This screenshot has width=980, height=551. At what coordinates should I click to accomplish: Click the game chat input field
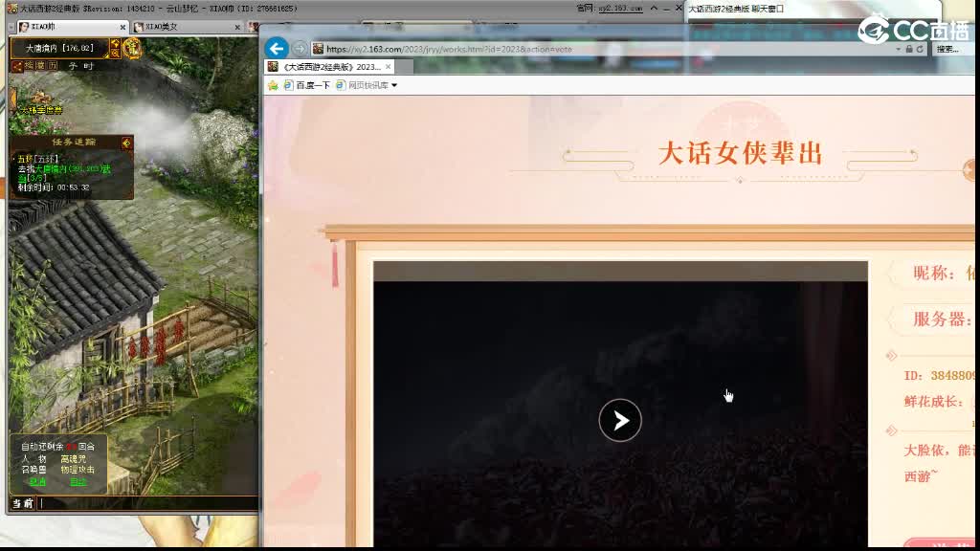(x=148, y=503)
